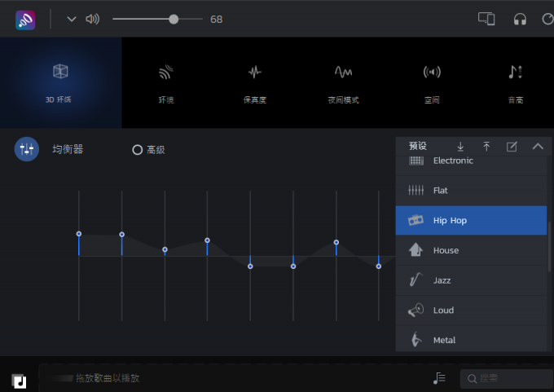Click the speaker volume icon
Image resolution: width=554 pixels, height=392 pixels.
(x=92, y=19)
